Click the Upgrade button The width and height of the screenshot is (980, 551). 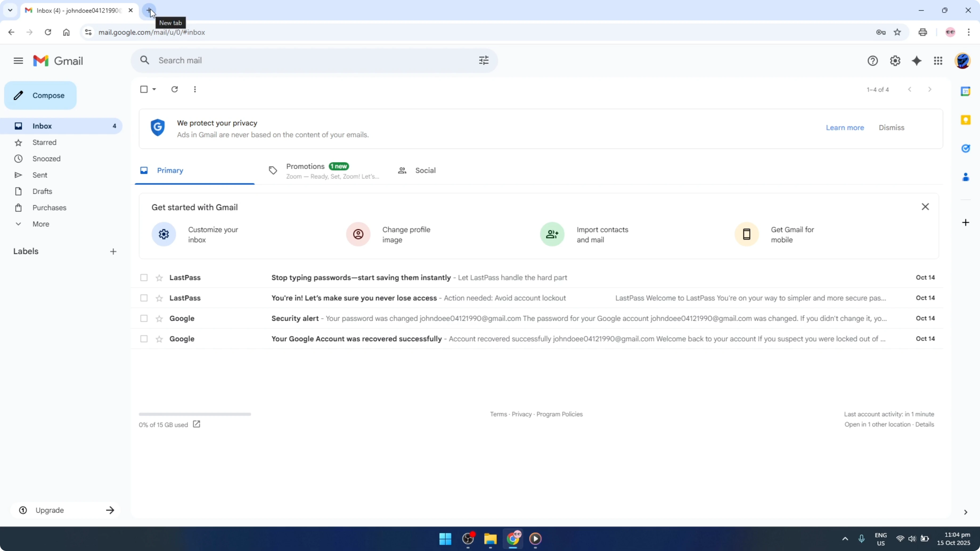pyautogui.click(x=66, y=510)
